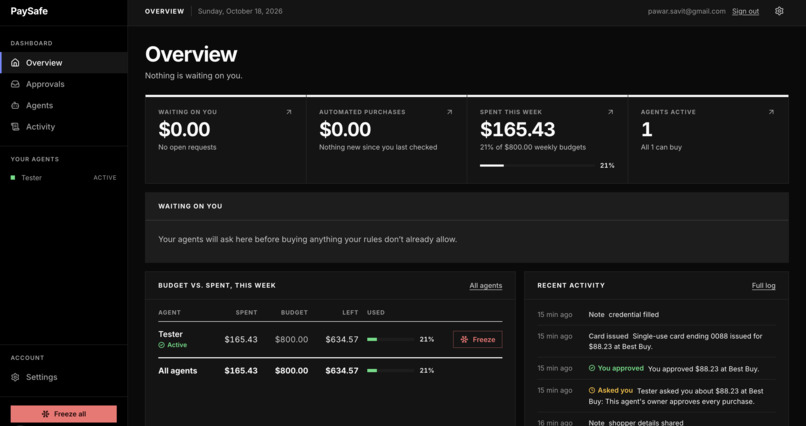Click the Freeze all button
806x426 pixels.
tap(64, 414)
